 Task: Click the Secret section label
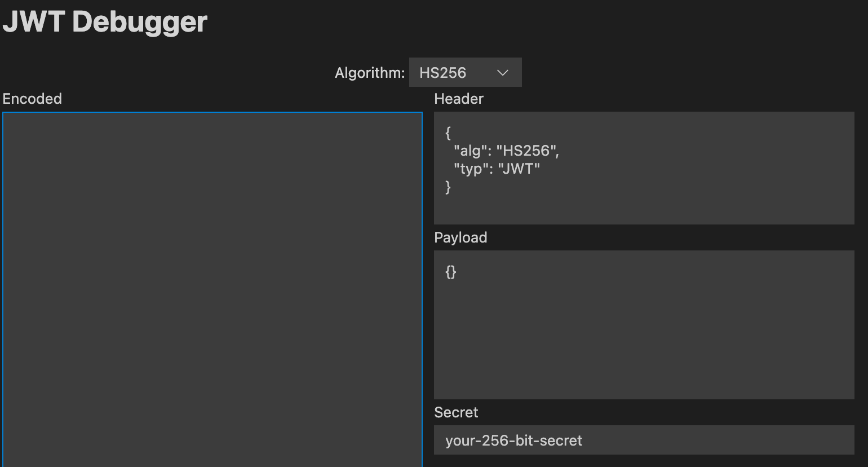click(456, 412)
